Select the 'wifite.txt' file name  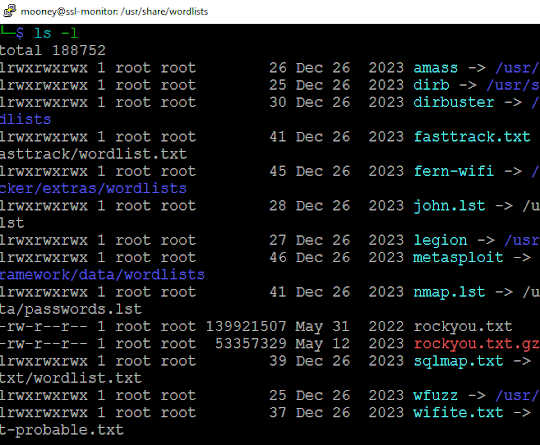pos(458,412)
